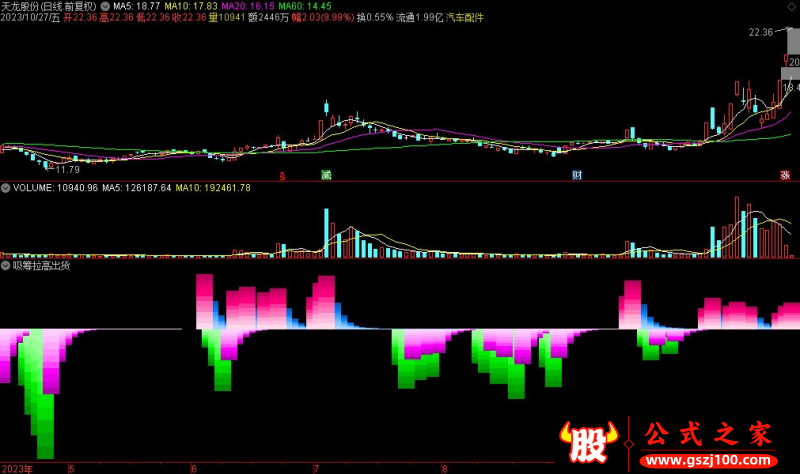The height and width of the screenshot is (474, 800).
Task: Click the turnover rate 换0.55%
Action: point(375,18)
